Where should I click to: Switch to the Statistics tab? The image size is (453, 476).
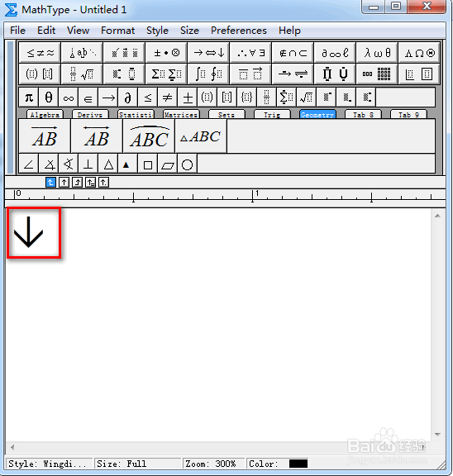coord(136,114)
